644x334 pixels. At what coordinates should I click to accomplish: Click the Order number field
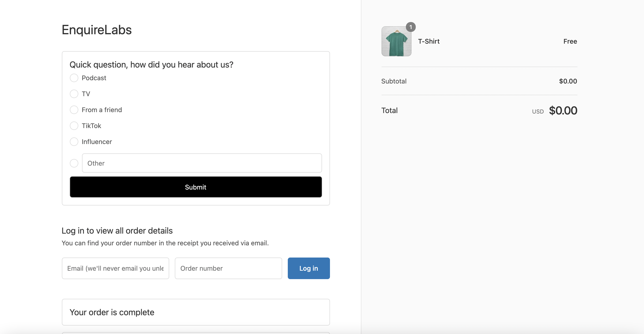pyautogui.click(x=228, y=268)
